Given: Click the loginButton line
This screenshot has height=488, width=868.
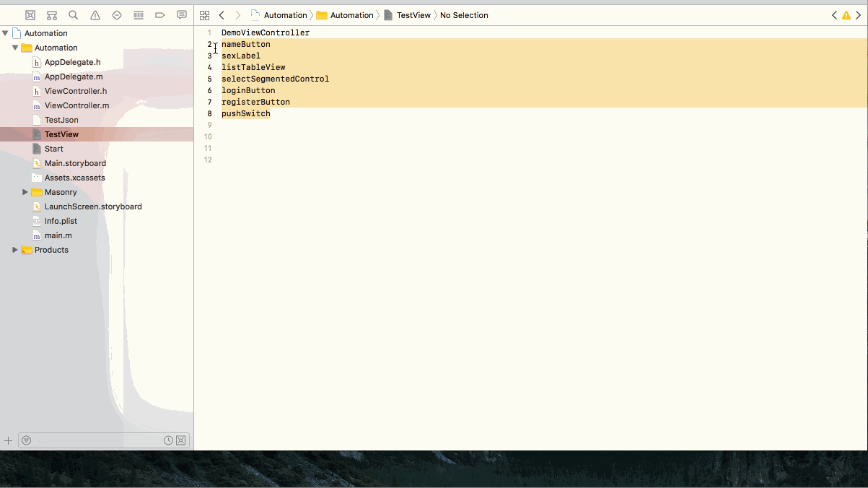Looking at the screenshot, I should pyautogui.click(x=248, y=90).
